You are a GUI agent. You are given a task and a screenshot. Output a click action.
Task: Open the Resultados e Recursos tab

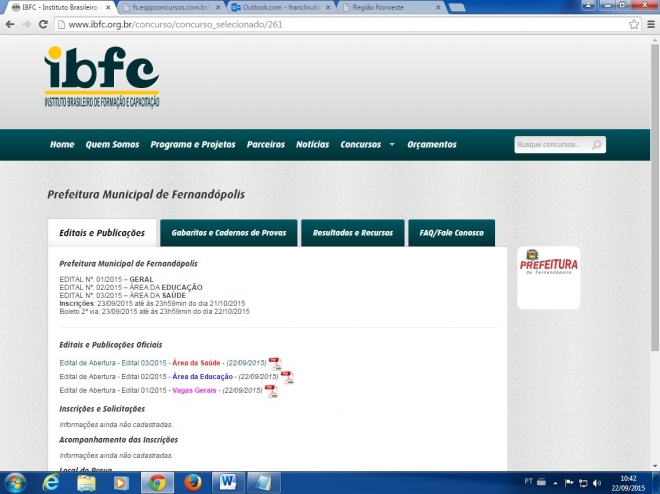(x=352, y=233)
